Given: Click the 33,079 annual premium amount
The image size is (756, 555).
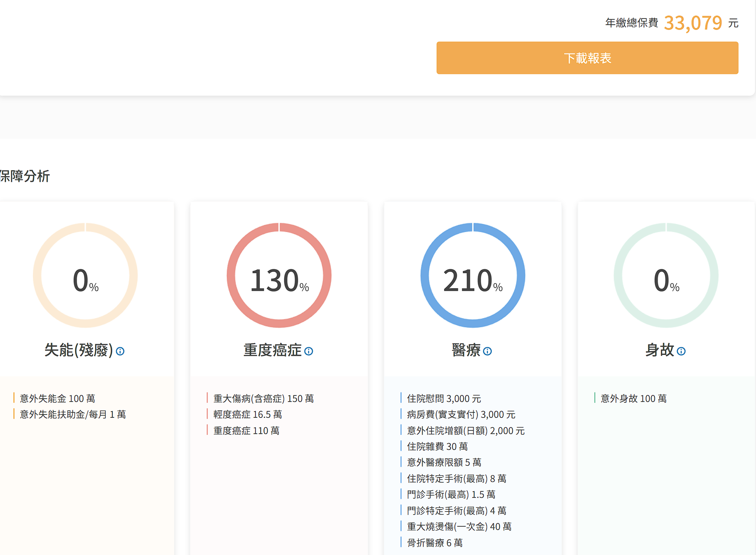Looking at the screenshot, I should (693, 23).
